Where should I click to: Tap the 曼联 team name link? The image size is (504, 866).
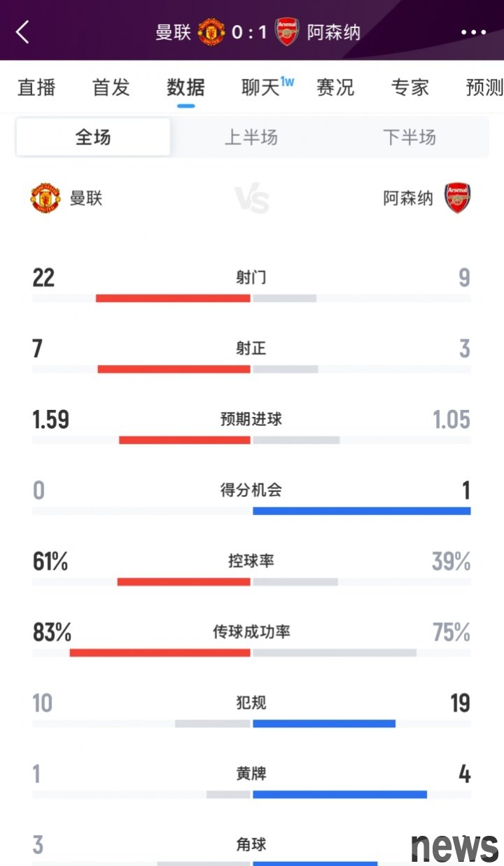(86, 198)
